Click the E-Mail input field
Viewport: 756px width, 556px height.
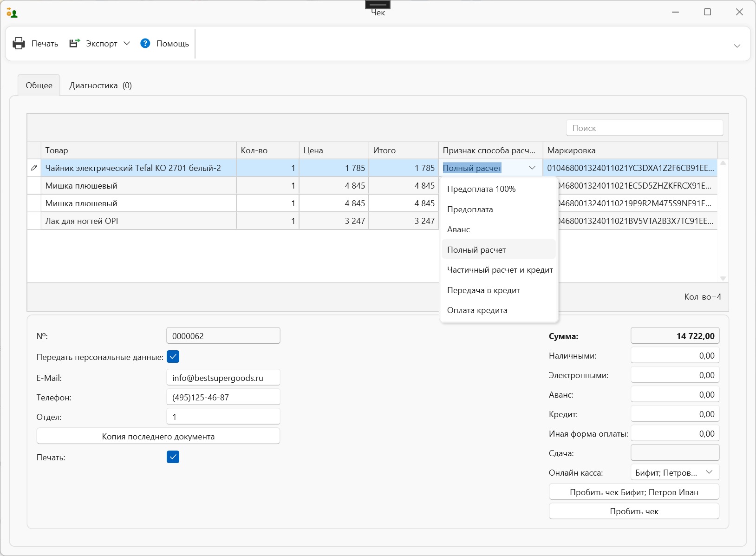(x=223, y=378)
